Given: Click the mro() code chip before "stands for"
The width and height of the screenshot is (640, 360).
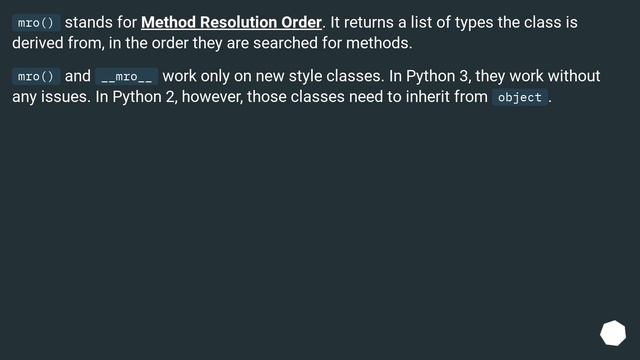Looking at the screenshot, I should tap(36, 23).
